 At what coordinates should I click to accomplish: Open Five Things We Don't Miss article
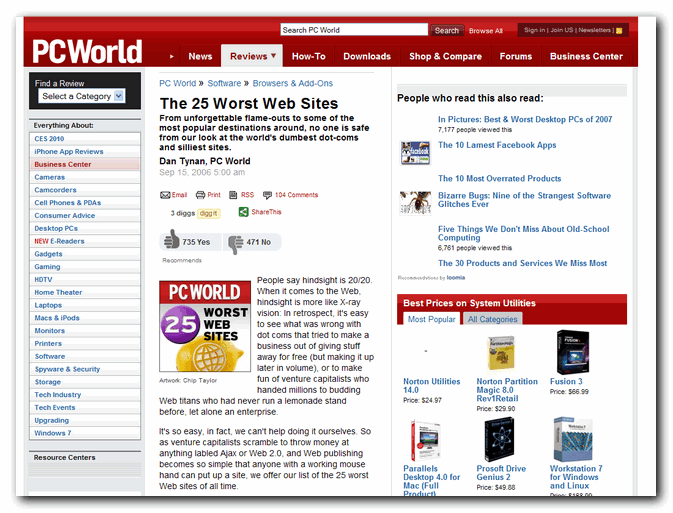(524, 234)
